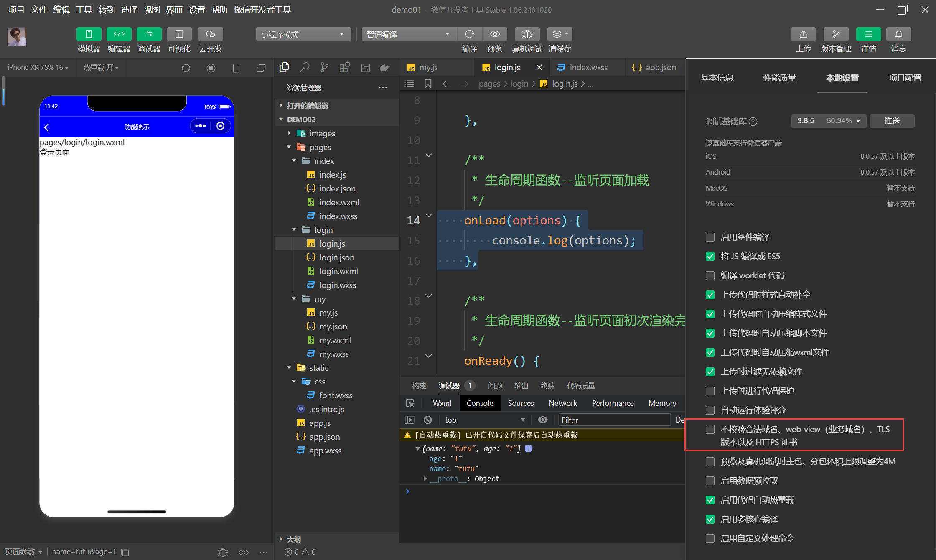The image size is (936, 560).
Task: Open the 小程序模式 dropdown
Action: pyautogui.click(x=303, y=34)
